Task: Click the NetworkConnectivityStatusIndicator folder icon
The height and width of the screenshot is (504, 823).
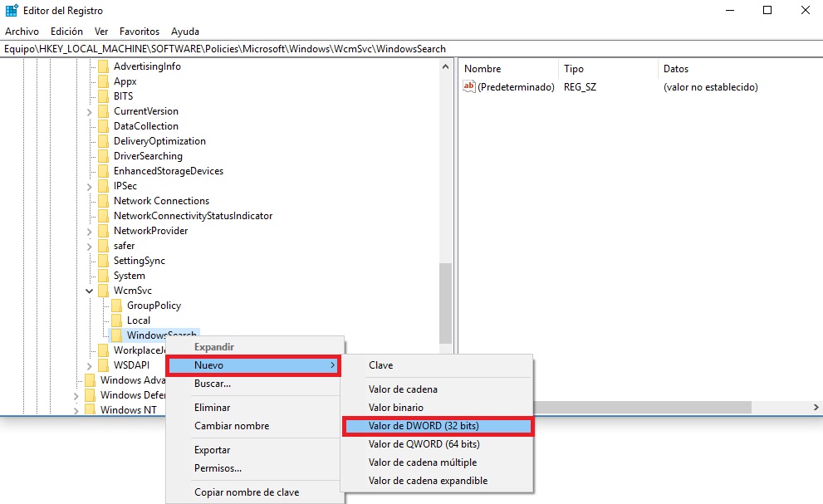Action: tap(104, 216)
